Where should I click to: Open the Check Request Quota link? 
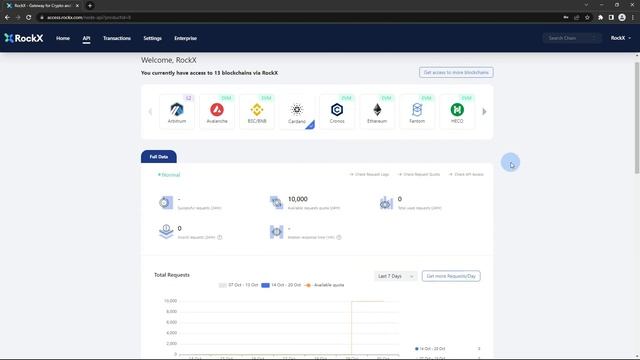point(419,174)
